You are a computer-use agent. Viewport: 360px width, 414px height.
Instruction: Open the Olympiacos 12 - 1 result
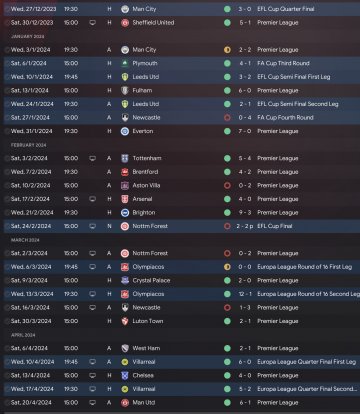[x=245, y=294]
